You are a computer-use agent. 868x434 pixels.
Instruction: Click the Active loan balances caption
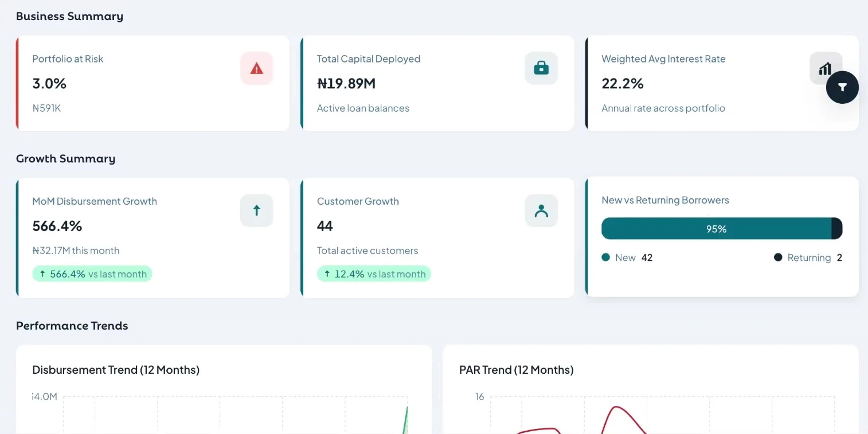[x=363, y=108]
